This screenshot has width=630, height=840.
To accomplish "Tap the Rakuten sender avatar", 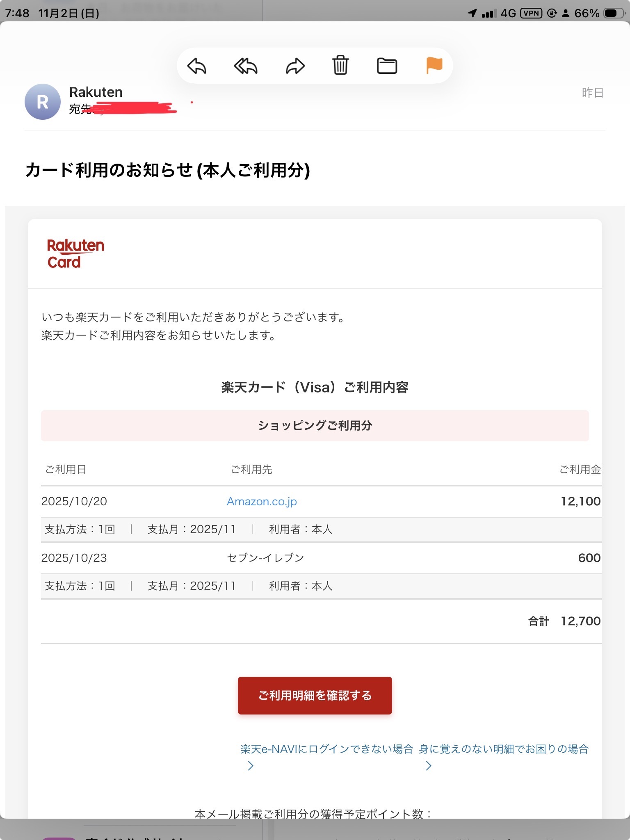I will 43,102.
